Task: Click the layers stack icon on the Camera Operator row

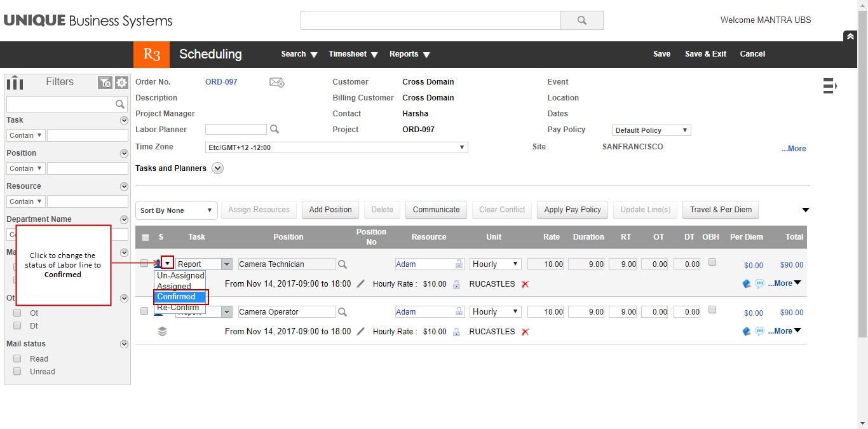Action: 162,330
